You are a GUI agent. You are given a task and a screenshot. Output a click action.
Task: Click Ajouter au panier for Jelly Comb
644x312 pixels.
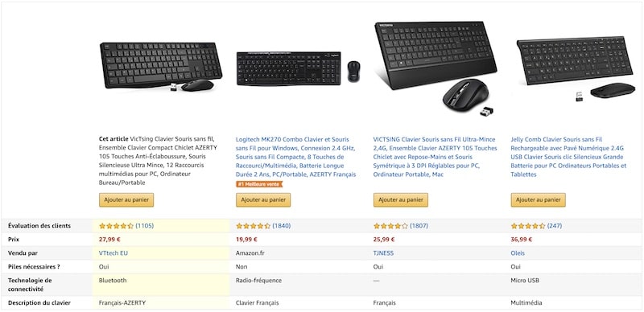(538, 200)
